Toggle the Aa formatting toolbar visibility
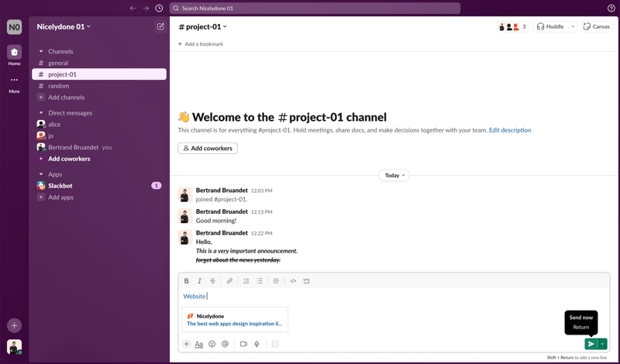The height and width of the screenshot is (364, 620). click(199, 344)
